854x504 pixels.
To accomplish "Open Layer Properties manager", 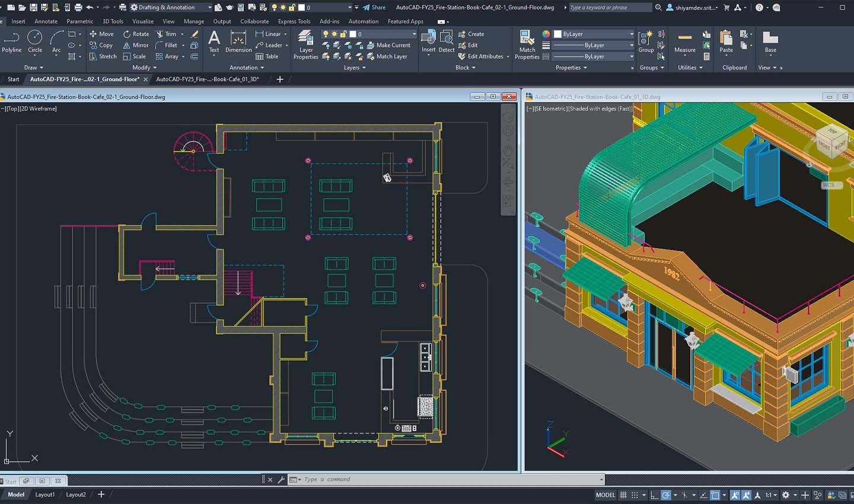I will point(306,45).
